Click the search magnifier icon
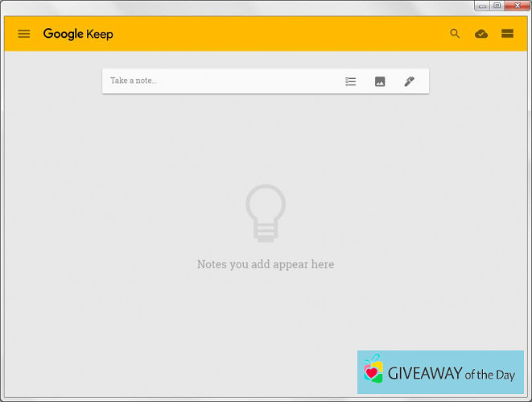The image size is (532, 402). [x=455, y=34]
